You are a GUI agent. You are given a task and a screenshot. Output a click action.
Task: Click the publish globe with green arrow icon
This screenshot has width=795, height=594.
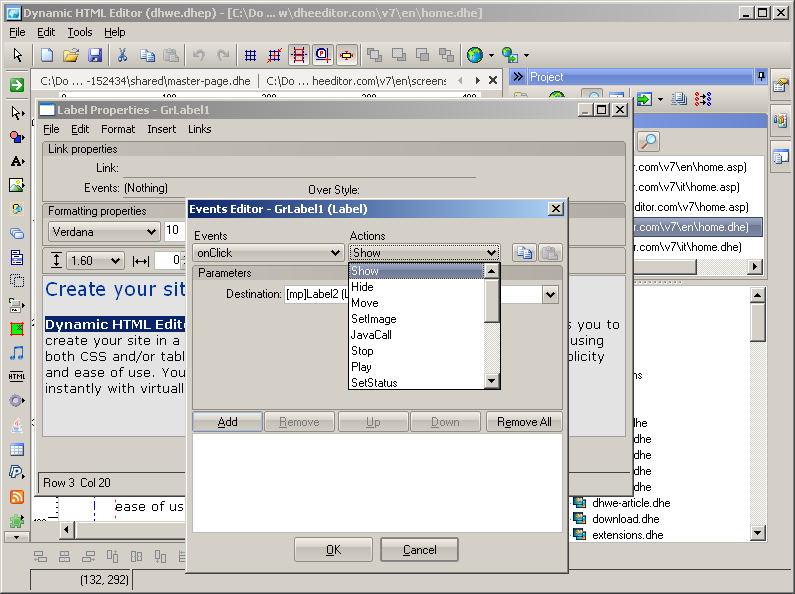tap(510, 55)
